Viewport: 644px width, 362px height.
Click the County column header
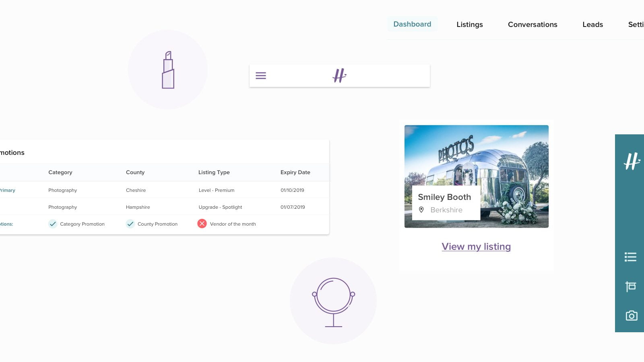click(135, 172)
